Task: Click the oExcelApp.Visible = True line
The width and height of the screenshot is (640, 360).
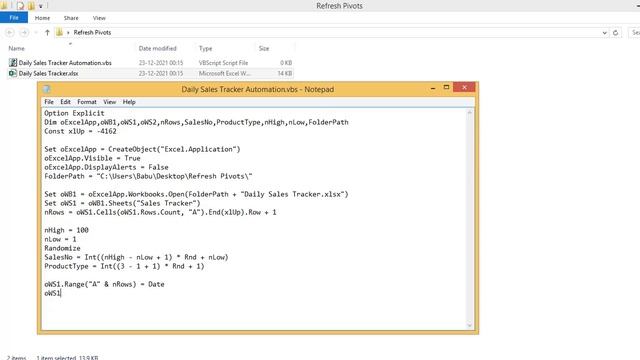Action: click(x=92, y=158)
